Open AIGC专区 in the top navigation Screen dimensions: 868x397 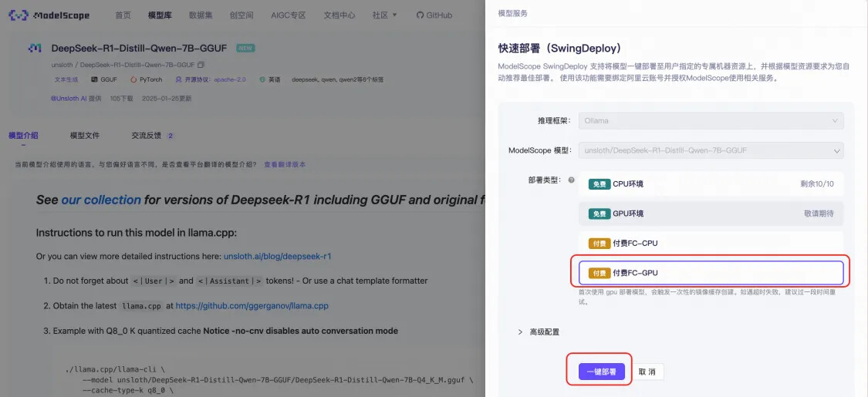click(289, 15)
